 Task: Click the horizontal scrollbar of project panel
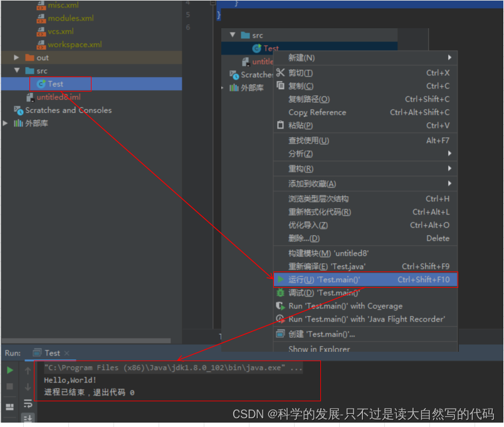pos(86,340)
